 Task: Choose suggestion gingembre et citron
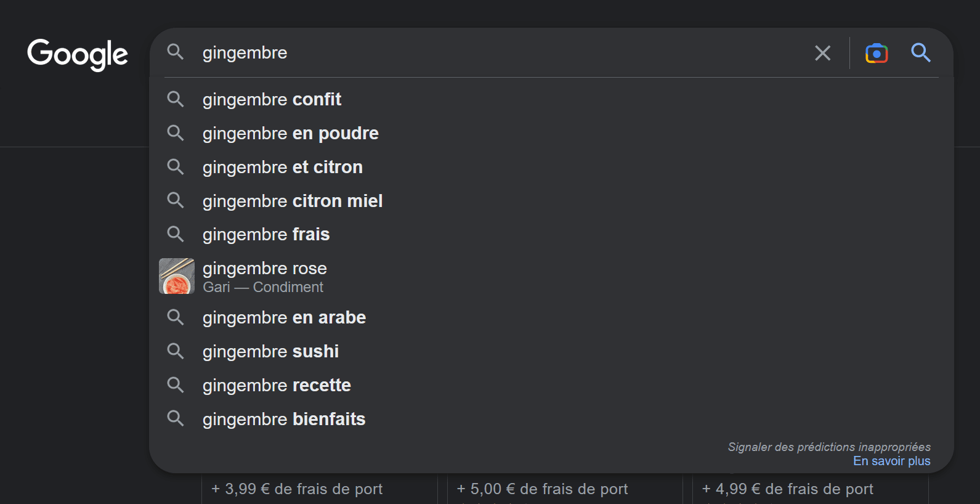pos(282,167)
